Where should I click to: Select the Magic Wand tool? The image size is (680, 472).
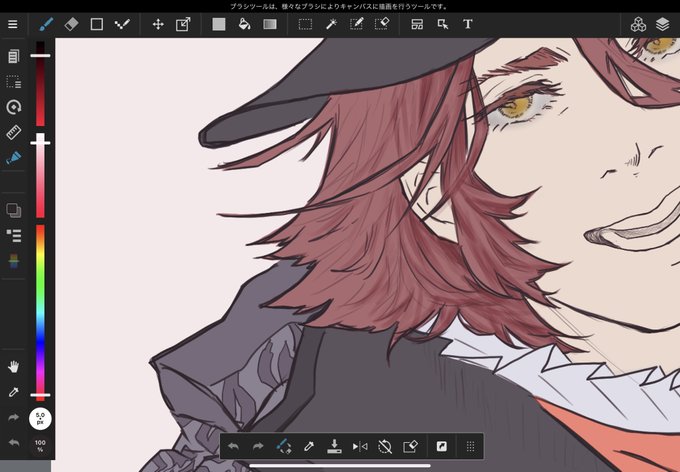[x=331, y=24]
